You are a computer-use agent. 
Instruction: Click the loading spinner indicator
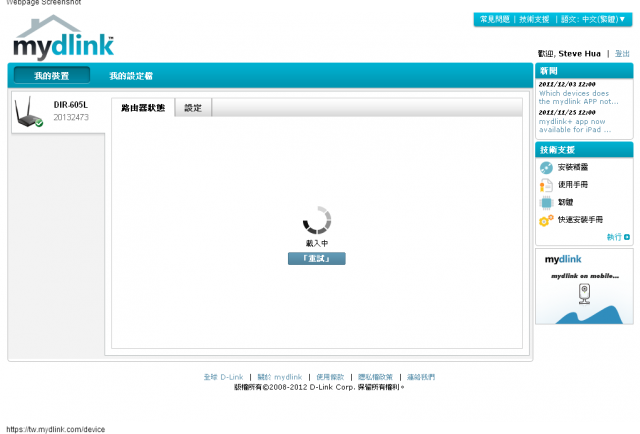coord(317,220)
